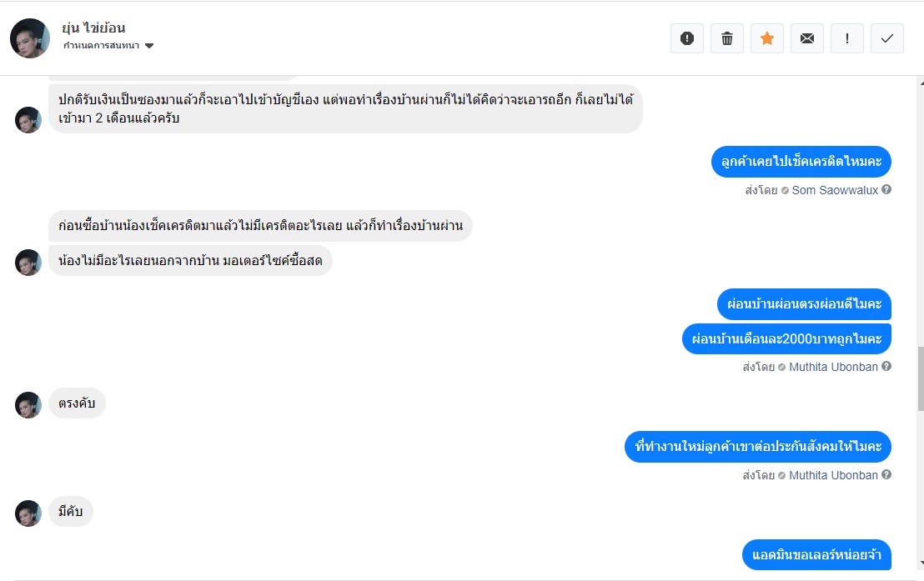Click help icon under the 2000 baht message

pyautogui.click(x=886, y=366)
